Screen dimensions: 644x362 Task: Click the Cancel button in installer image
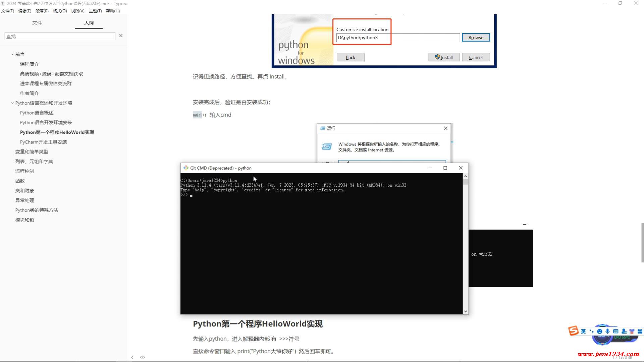(476, 57)
